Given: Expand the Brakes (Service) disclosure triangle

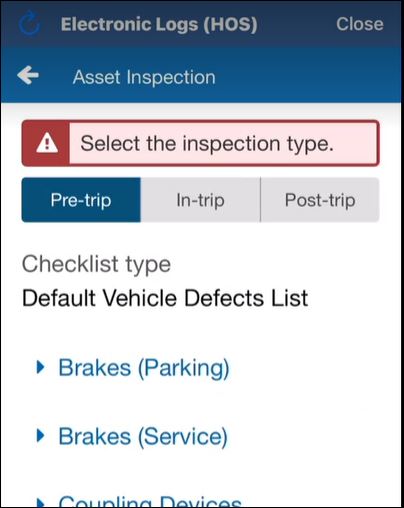Looking at the screenshot, I should (x=40, y=436).
